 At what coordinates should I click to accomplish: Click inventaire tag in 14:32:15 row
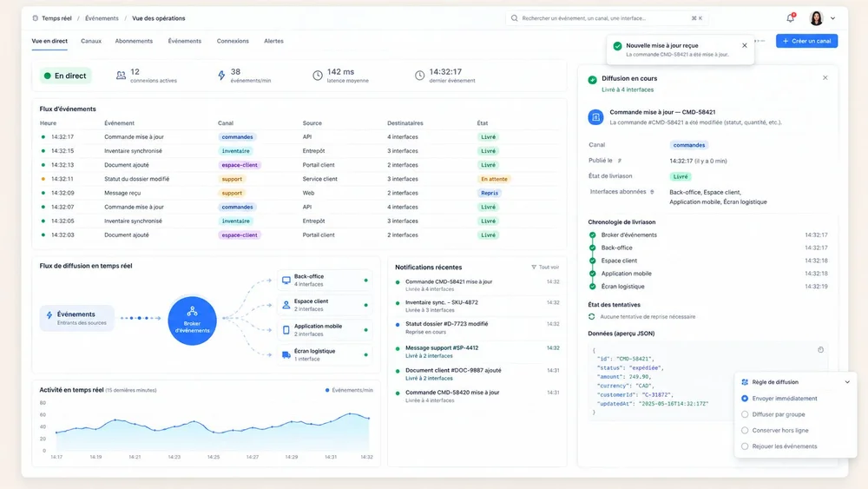tap(236, 150)
